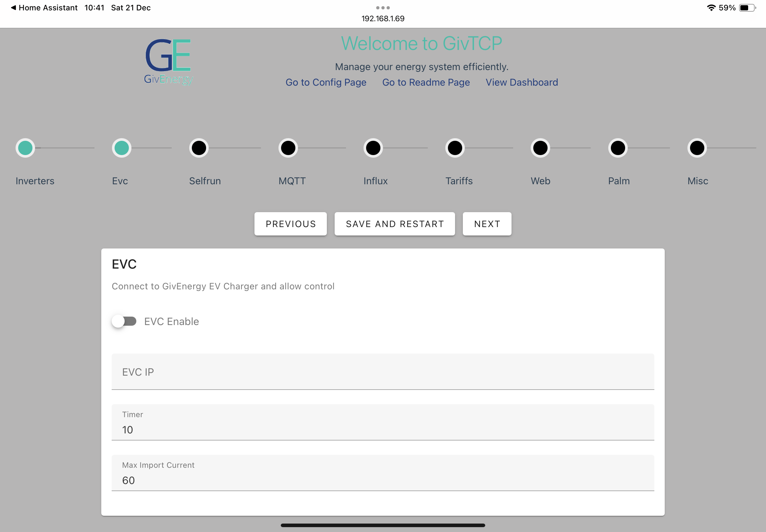Viewport: 766px width, 532px height.
Task: Click the Selfrun step circle
Action: tap(199, 148)
